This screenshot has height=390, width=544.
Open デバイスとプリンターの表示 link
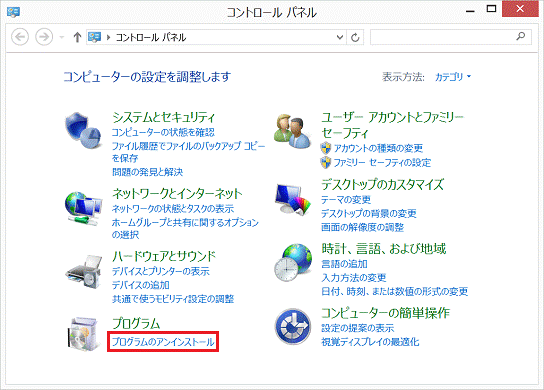click(x=161, y=271)
